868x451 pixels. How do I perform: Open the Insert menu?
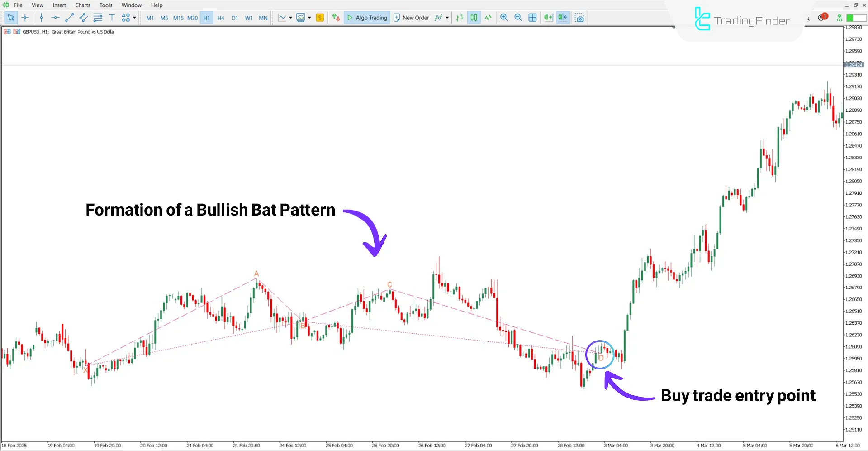click(59, 5)
